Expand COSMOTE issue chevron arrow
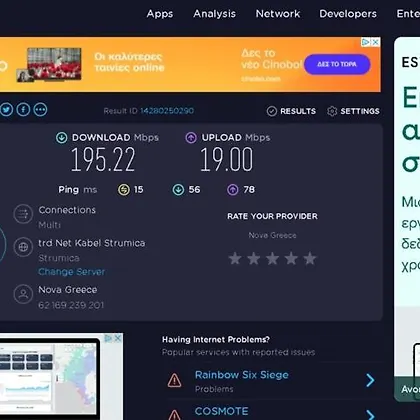 [x=370, y=415]
